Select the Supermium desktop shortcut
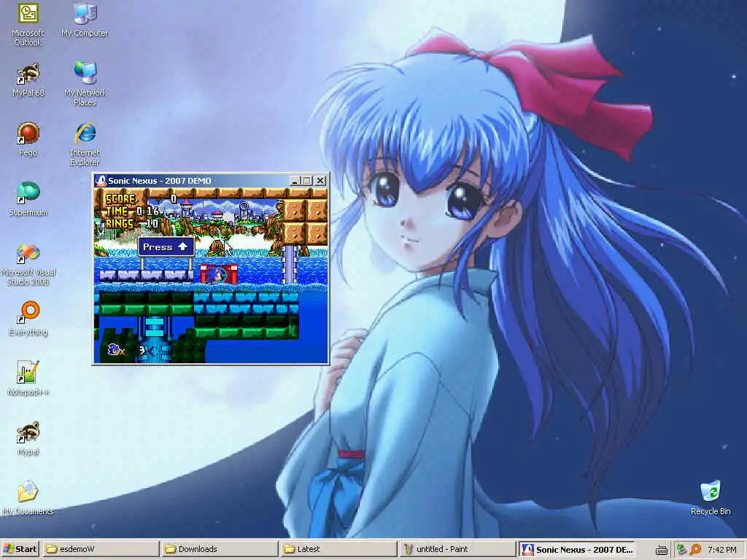Screen dimensions: 747x560 [x=28, y=199]
